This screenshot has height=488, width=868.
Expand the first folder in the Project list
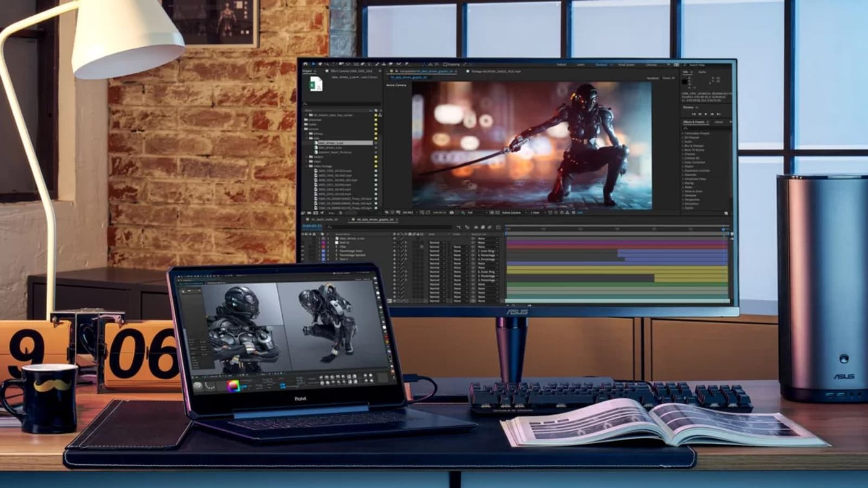click(306, 115)
